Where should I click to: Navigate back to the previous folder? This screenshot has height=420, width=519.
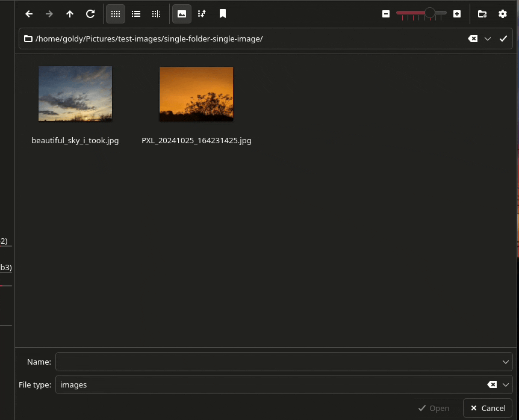(x=29, y=14)
